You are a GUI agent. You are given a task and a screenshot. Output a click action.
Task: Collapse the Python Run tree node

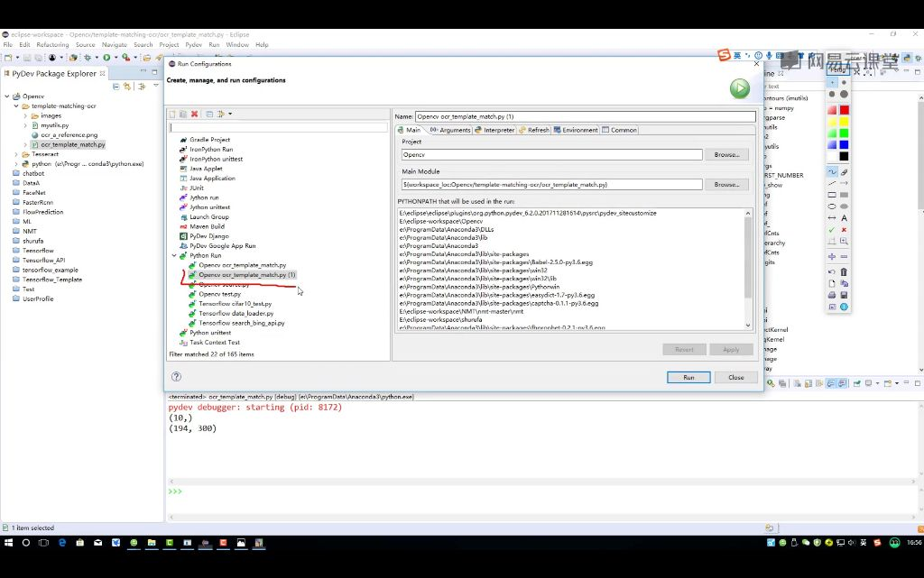[x=174, y=255]
